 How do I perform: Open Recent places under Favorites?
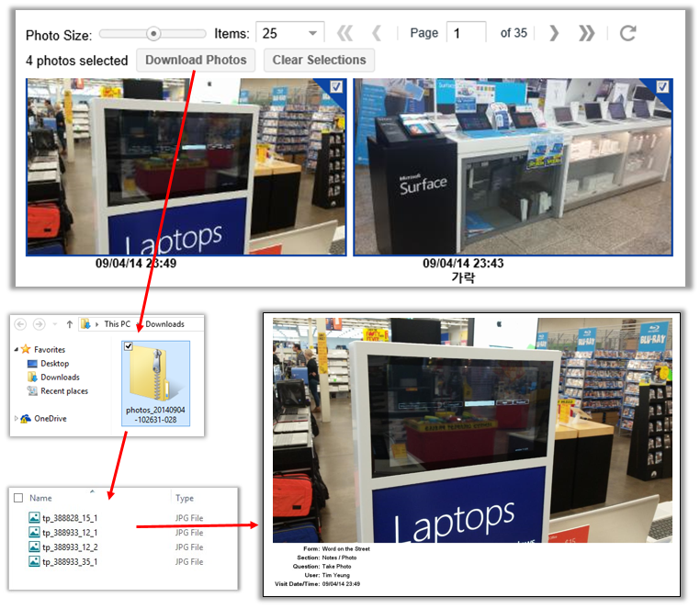point(58,391)
